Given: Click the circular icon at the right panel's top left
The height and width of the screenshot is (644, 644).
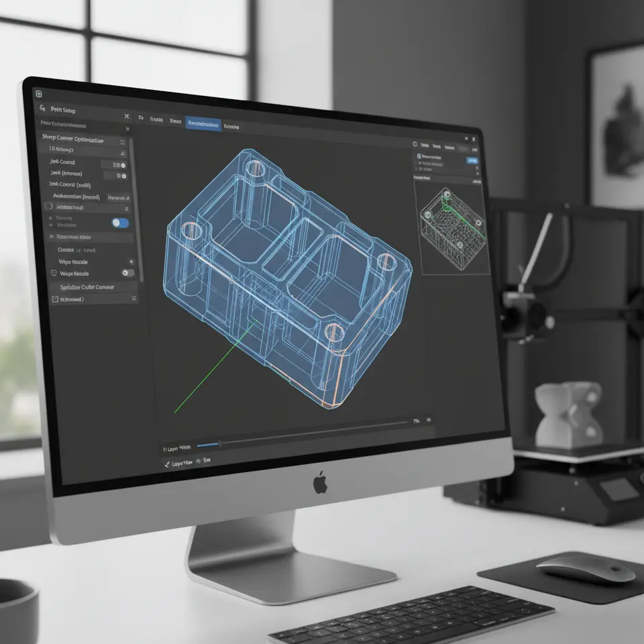Looking at the screenshot, I should pyautogui.click(x=415, y=144).
